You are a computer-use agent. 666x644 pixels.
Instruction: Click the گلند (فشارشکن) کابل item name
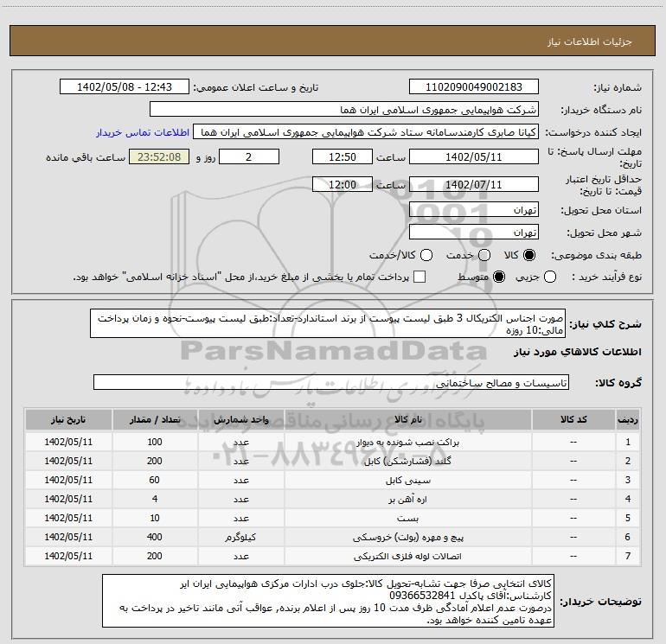coord(407,462)
